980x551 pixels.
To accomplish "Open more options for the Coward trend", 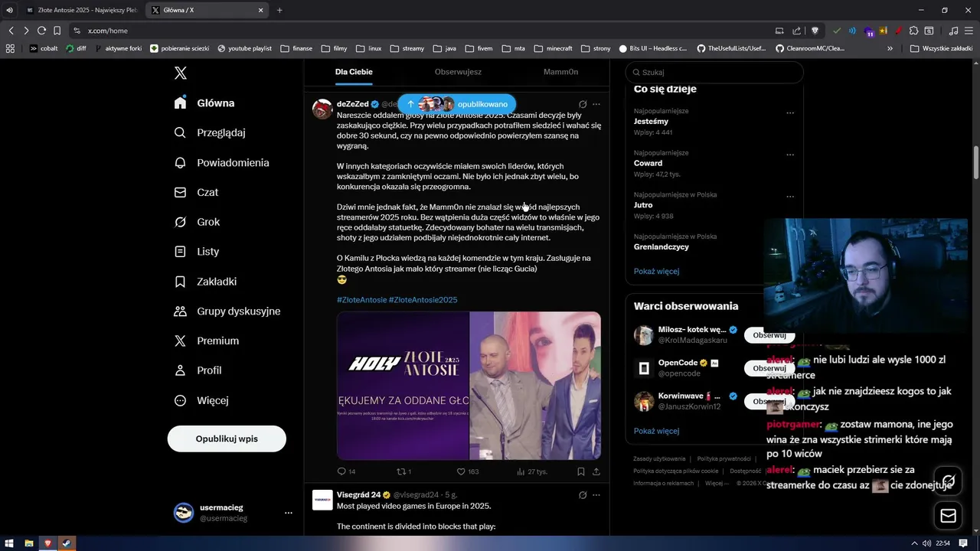I will pyautogui.click(x=790, y=155).
